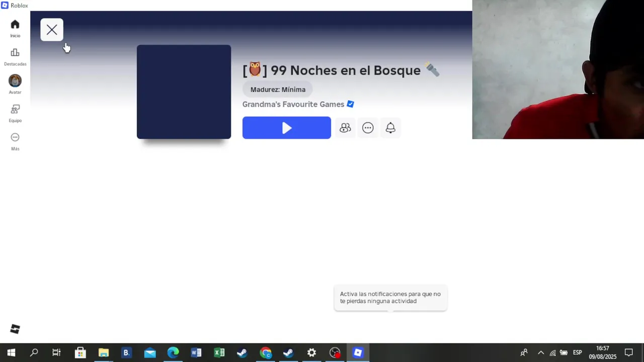Select the Roblox app in the taskbar
644x362 pixels.
coord(358,353)
